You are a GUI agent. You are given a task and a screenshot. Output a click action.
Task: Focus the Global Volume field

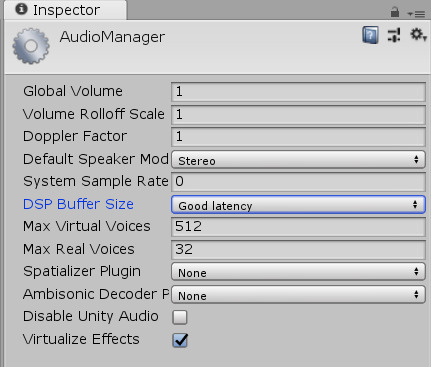[298, 92]
